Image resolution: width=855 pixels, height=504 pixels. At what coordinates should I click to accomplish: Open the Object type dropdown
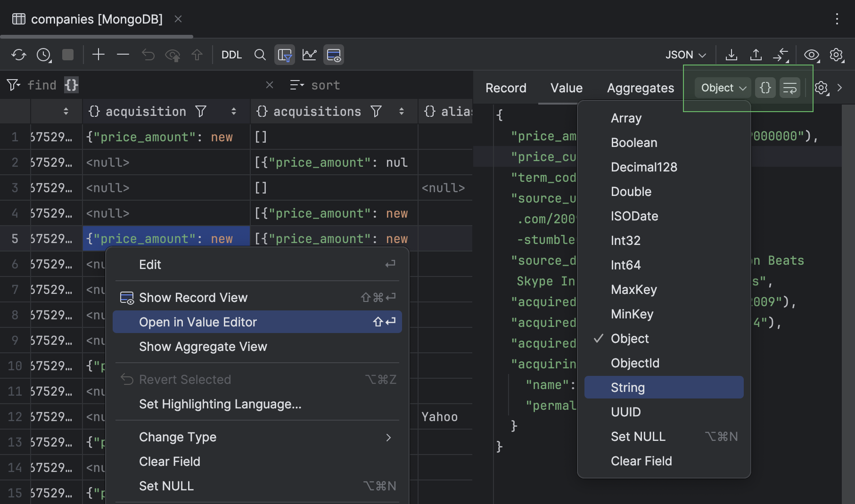tap(722, 88)
